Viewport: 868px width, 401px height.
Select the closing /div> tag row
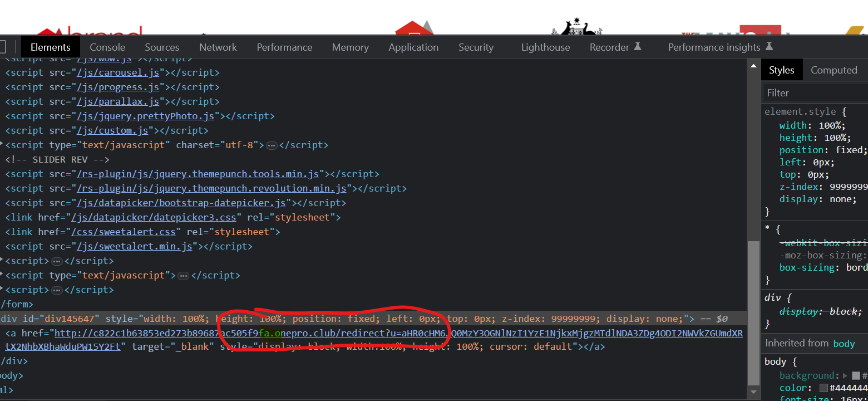point(14,361)
